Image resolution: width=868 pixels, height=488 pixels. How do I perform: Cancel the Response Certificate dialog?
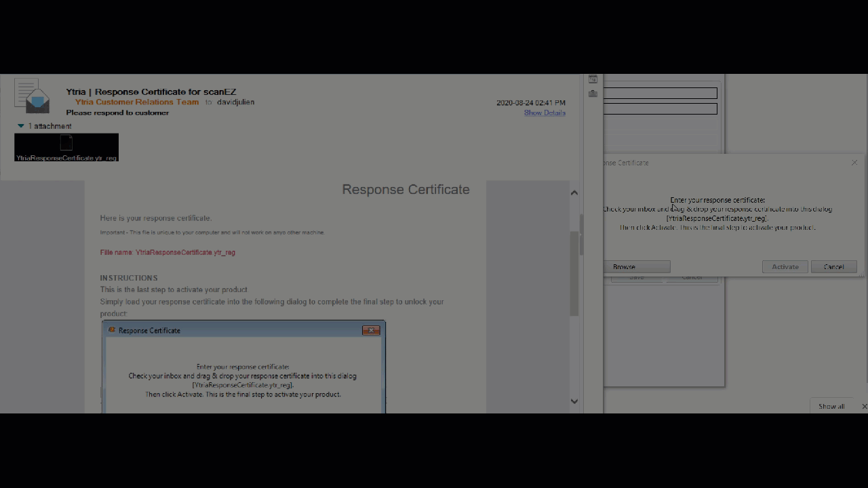(x=833, y=266)
